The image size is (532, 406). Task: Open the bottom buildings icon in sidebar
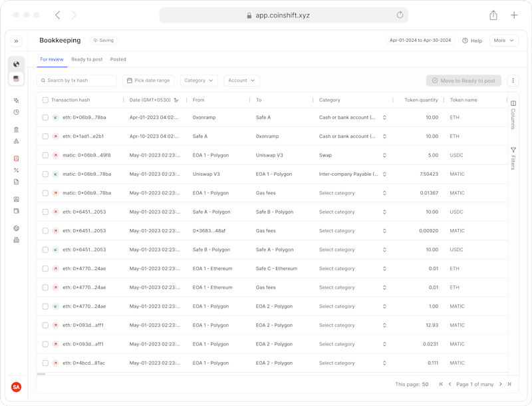(x=16, y=240)
